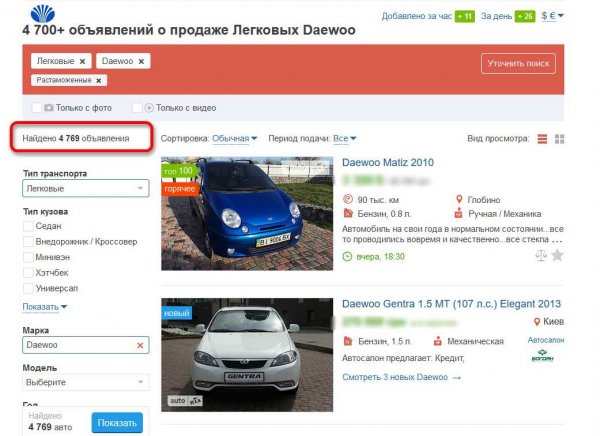Expand the Показать body types list

tap(45, 307)
